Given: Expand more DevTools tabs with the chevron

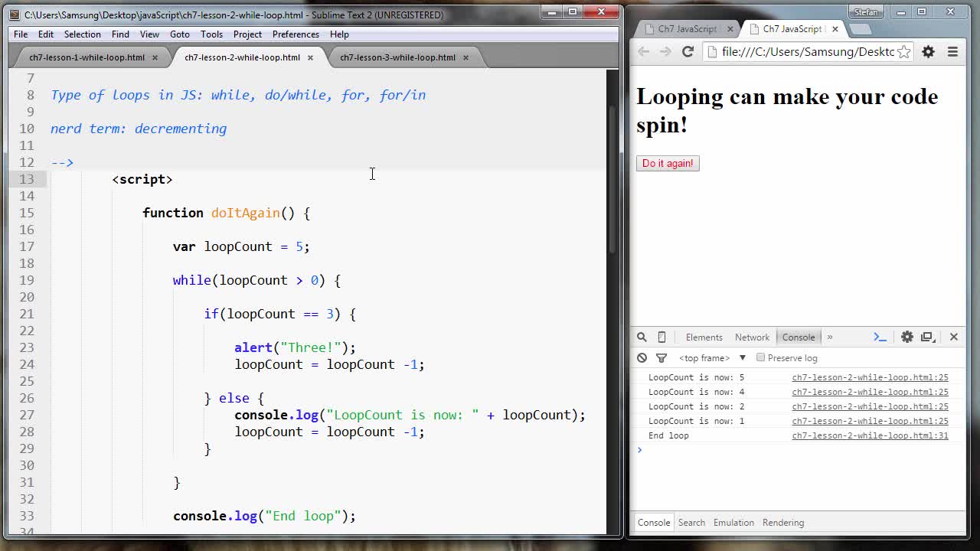Looking at the screenshot, I should 829,337.
